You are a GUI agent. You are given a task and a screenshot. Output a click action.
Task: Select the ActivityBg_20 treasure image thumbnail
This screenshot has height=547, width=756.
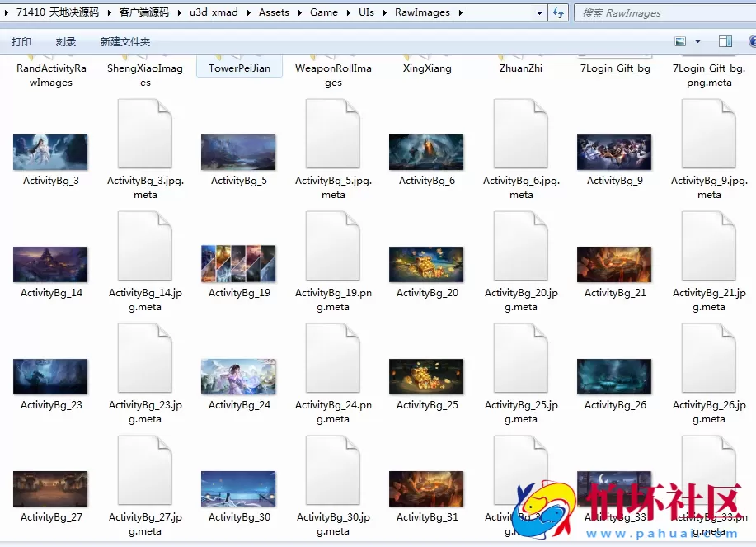coord(426,264)
